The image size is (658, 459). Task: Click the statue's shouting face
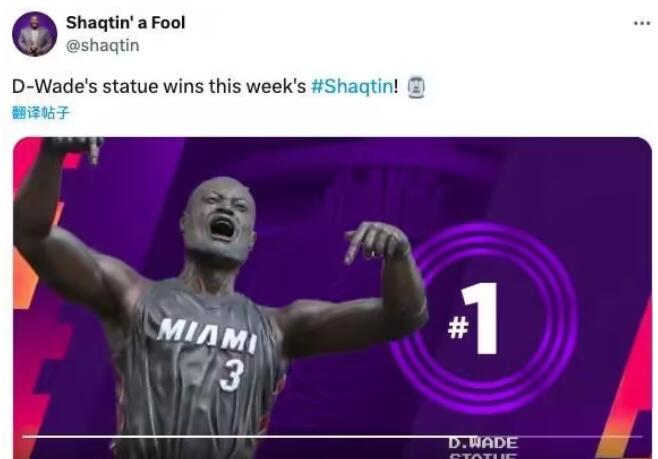click(219, 219)
